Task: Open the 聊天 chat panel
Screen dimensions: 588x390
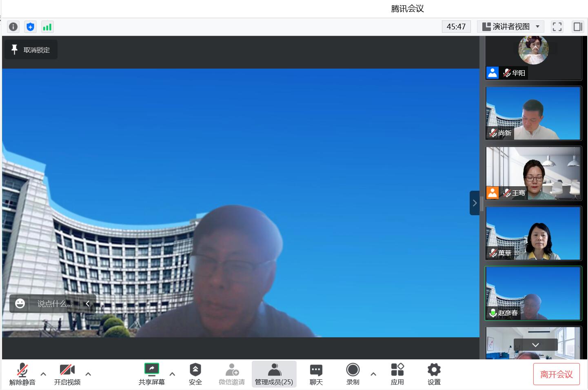Action: point(316,374)
